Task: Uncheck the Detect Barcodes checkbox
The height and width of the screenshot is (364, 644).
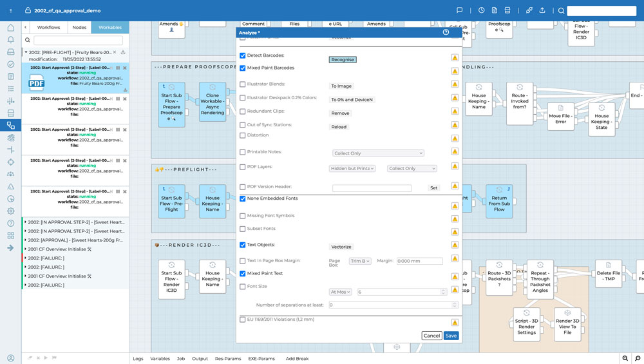Action: [243, 56]
